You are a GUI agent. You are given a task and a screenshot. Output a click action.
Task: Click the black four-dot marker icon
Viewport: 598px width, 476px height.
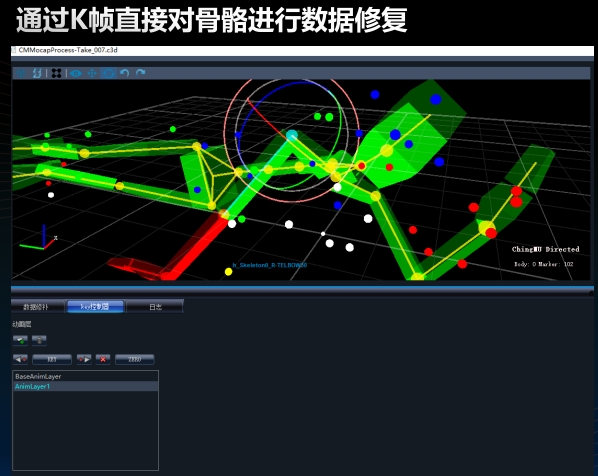56,73
